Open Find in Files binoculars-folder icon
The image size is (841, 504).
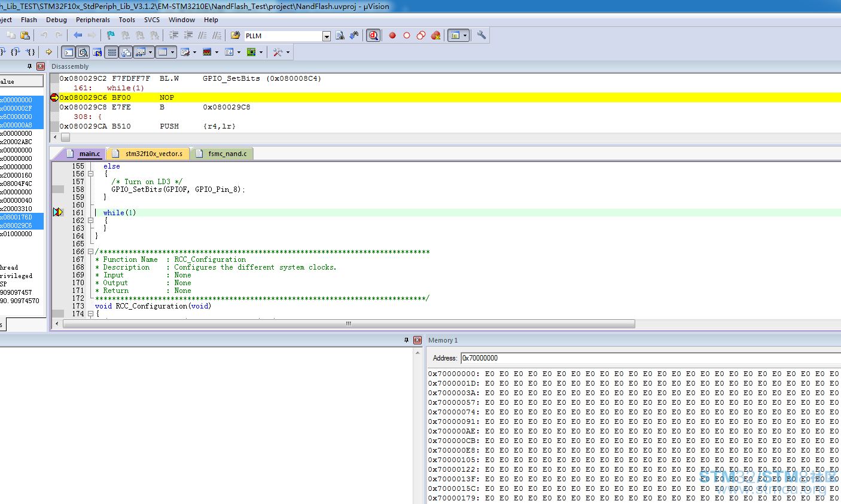point(236,35)
